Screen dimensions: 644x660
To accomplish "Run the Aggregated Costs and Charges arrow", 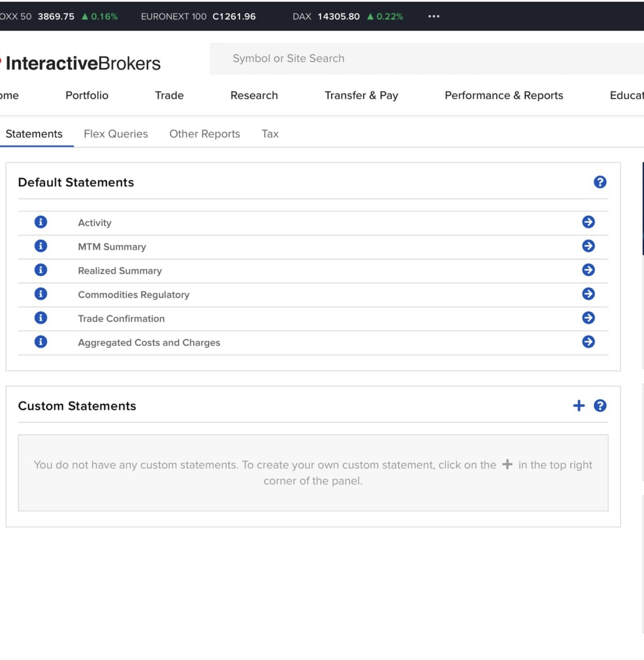I will point(588,342).
